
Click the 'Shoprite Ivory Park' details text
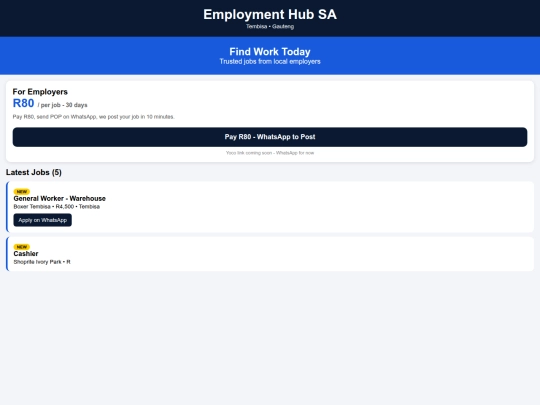pos(42,262)
